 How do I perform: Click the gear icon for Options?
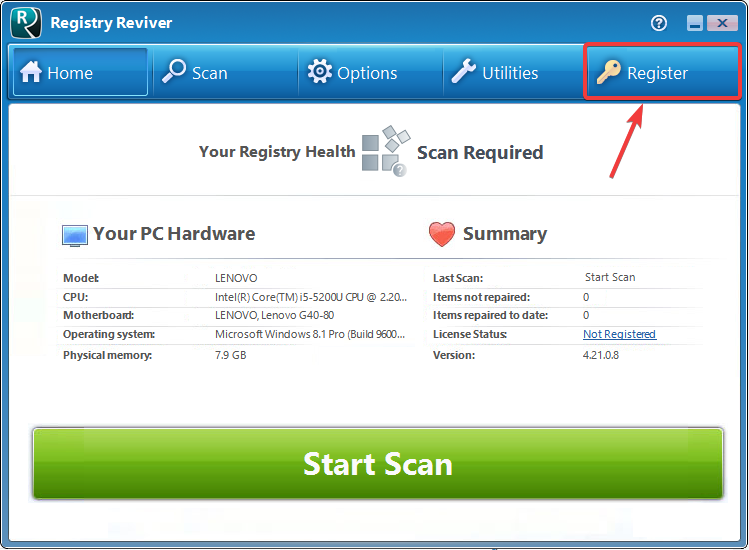320,71
